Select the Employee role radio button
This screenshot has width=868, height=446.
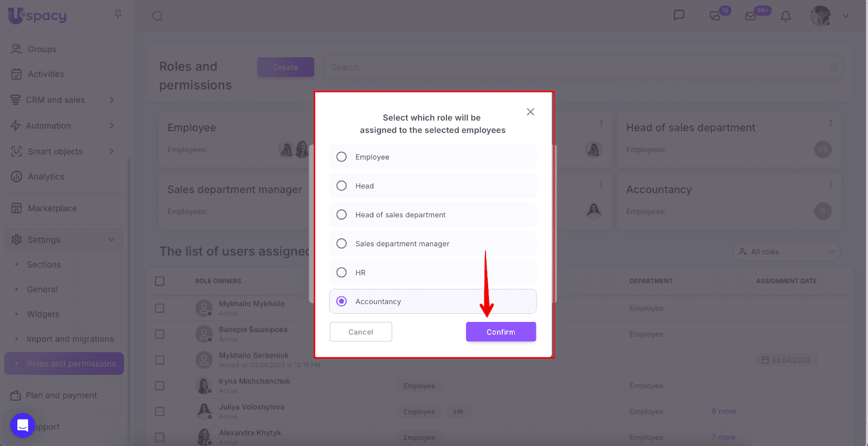coord(342,157)
